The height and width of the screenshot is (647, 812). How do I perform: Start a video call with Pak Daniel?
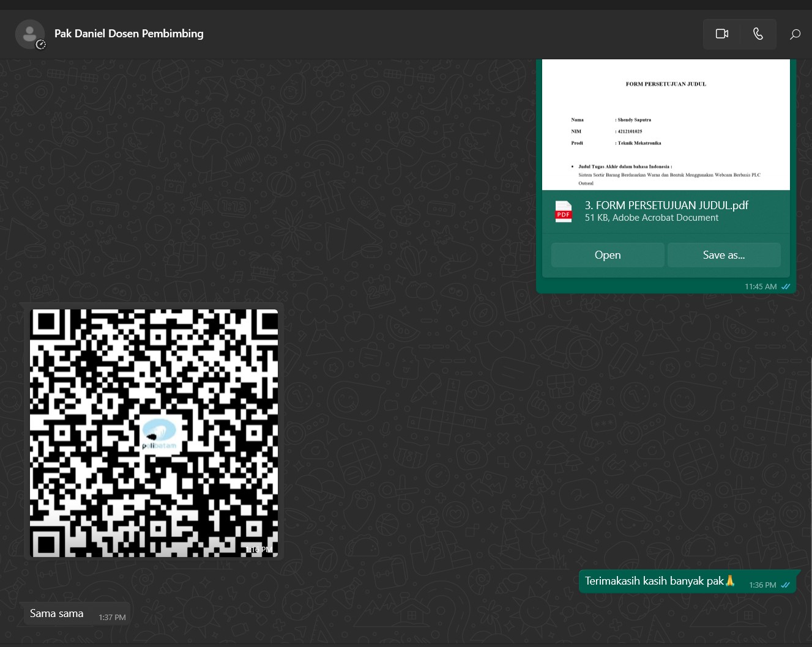point(721,34)
